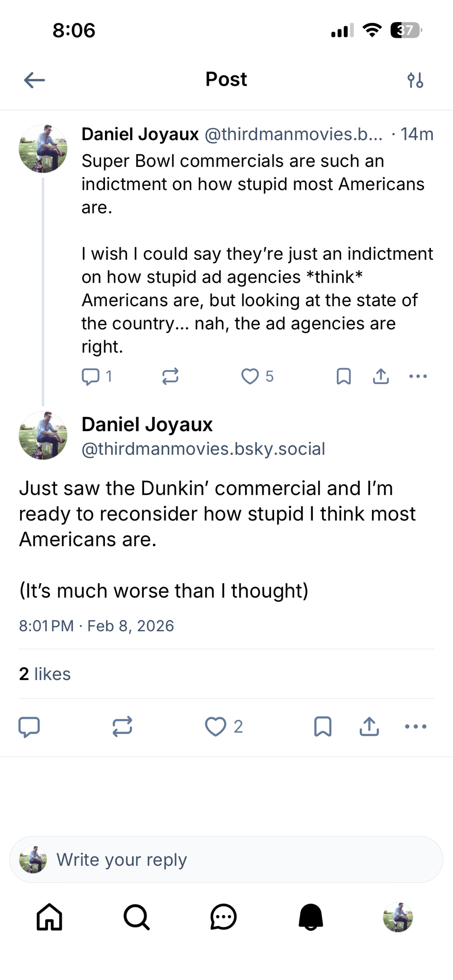Viewport: 453px width, 980px height.
Task: Open thread preferences settings icon
Action: point(415,80)
